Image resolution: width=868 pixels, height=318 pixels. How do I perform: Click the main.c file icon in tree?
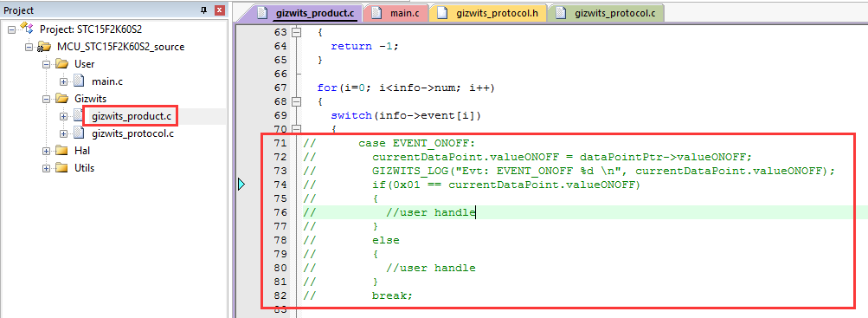[x=79, y=81]
